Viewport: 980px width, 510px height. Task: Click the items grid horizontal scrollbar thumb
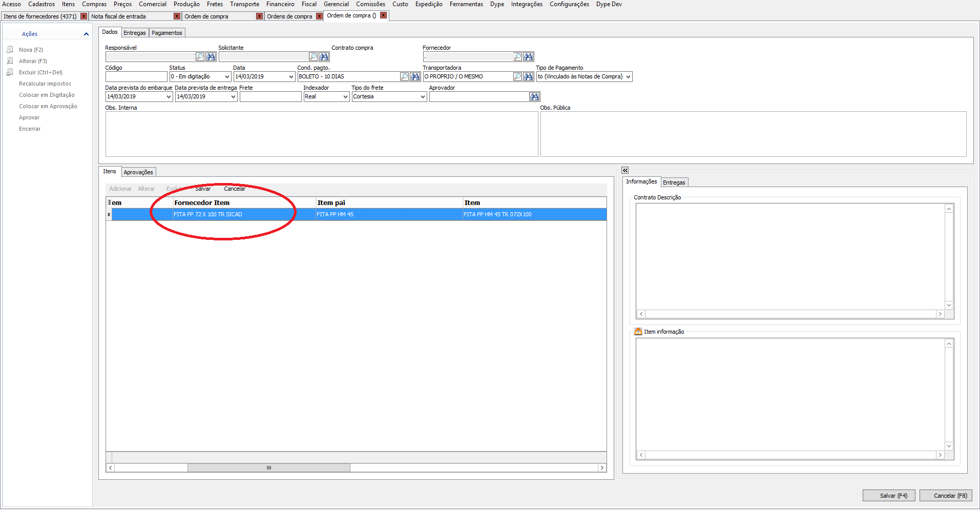point(269,468)
